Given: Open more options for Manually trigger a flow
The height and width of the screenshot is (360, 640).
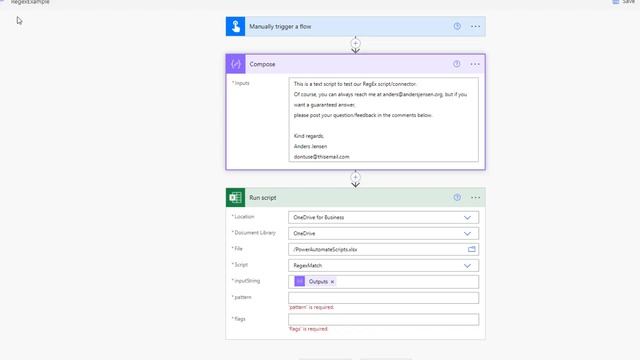Looking at the screenshot, I should click(475, 26).
